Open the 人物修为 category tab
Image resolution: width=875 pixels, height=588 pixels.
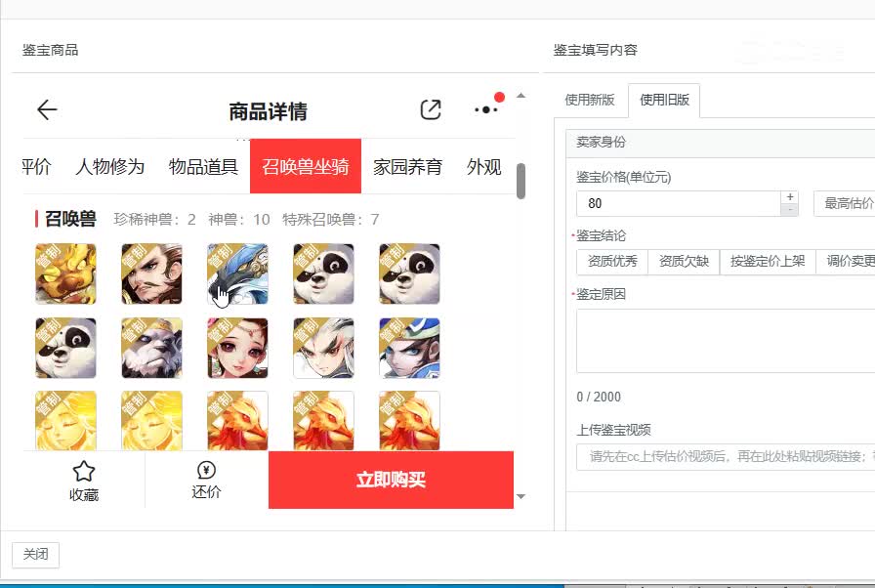(110, 166)
